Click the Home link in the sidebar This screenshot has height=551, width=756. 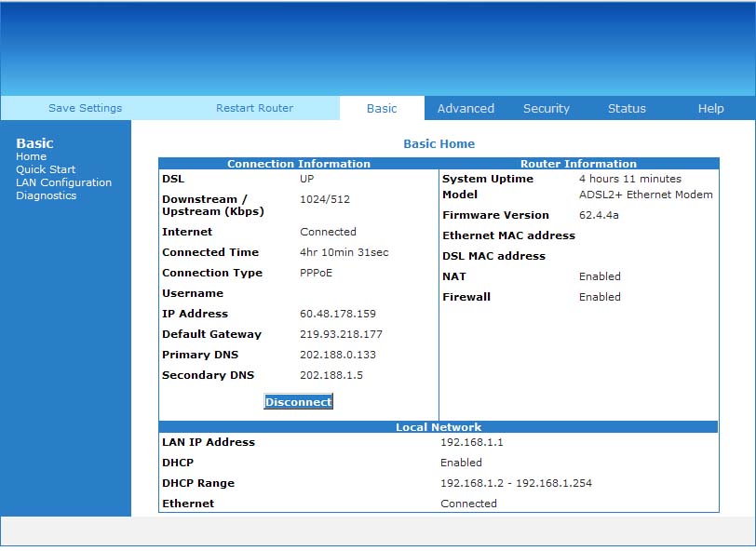[x=31, y=156]
